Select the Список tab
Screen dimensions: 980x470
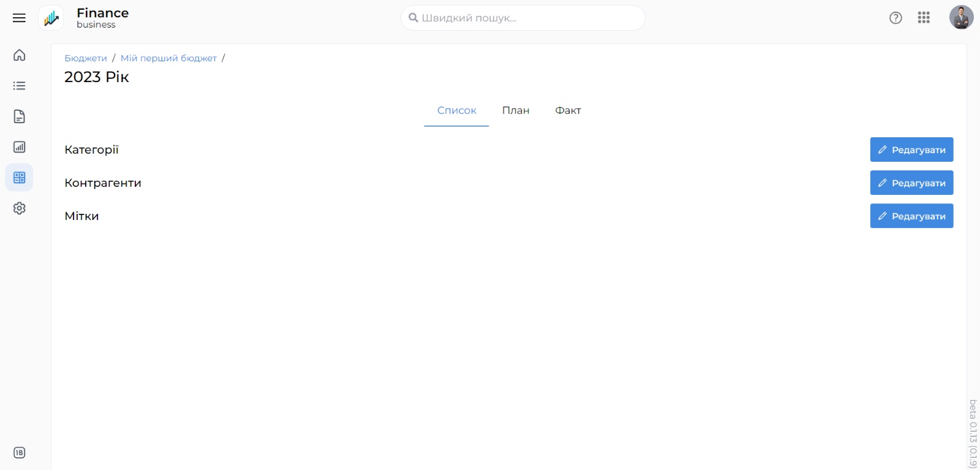[x=456, y=110]
